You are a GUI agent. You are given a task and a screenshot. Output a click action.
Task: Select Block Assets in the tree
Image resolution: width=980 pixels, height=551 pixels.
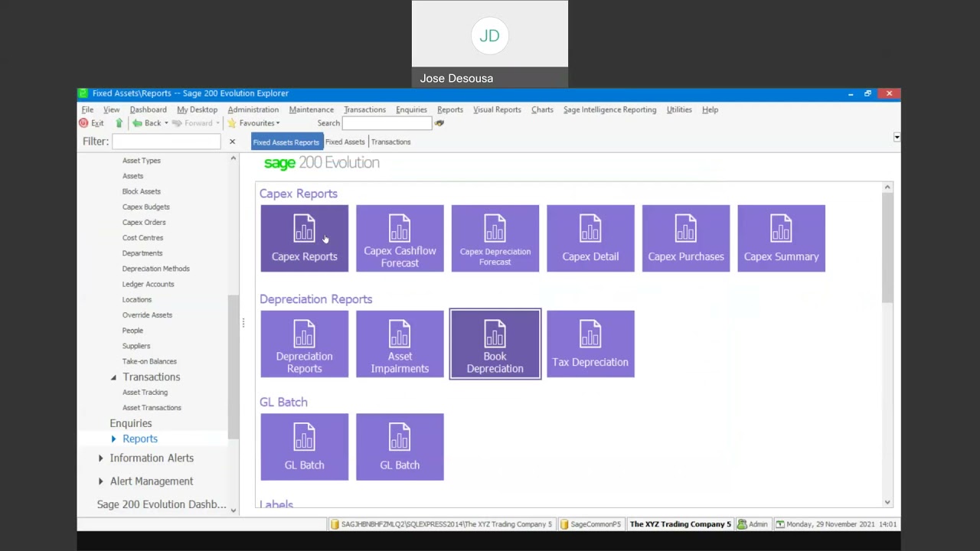[141, 191]
